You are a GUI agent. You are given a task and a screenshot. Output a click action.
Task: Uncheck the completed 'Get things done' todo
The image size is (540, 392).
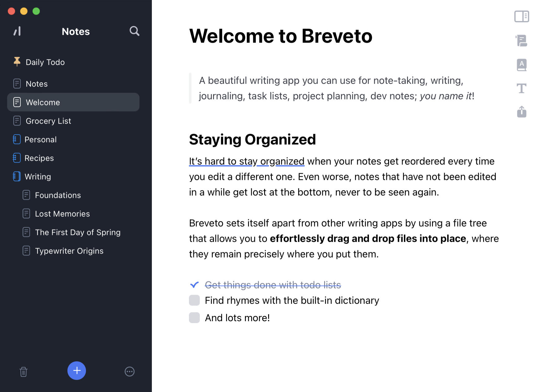[x=194, y=284]
